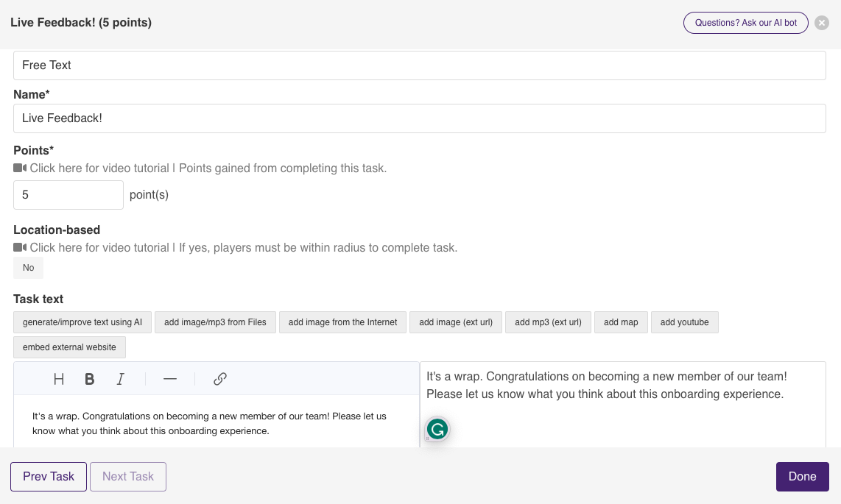The width and height of the screenshot is (841, 504).
Task: Click the Name field showing Live Feedback!
Action: [420, 118]
